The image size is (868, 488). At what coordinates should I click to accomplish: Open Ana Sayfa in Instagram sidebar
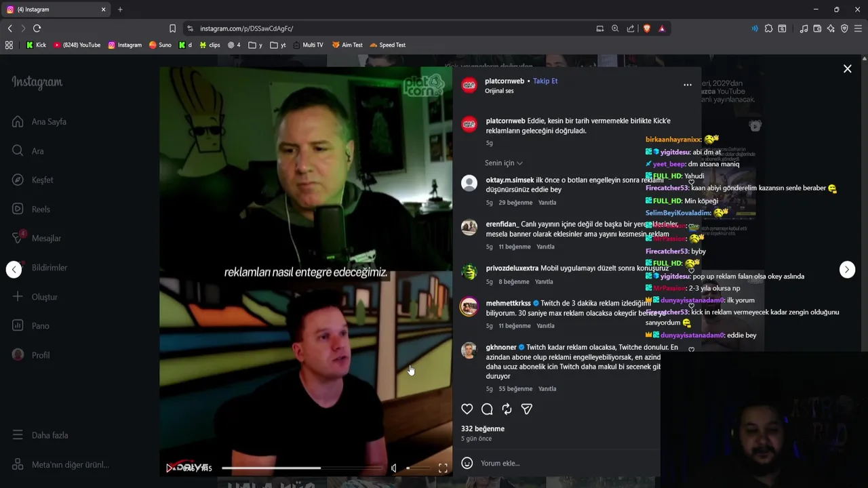[39, 122]
